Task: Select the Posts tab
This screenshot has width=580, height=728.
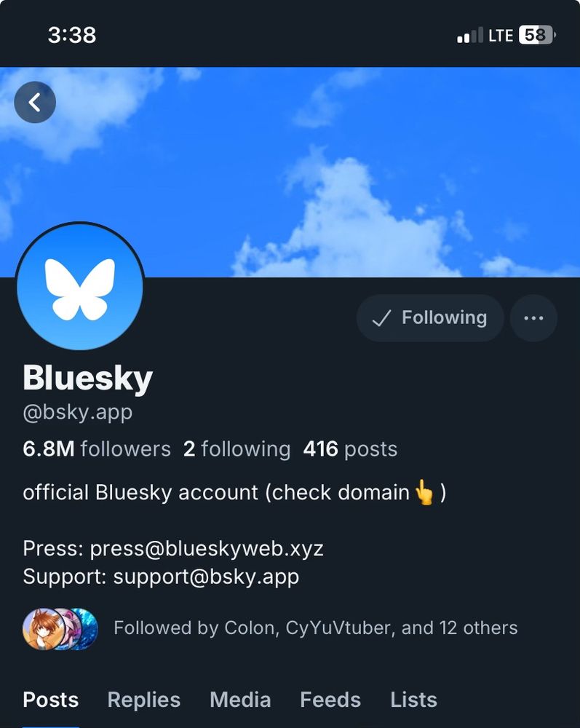Action: [50, 700]
